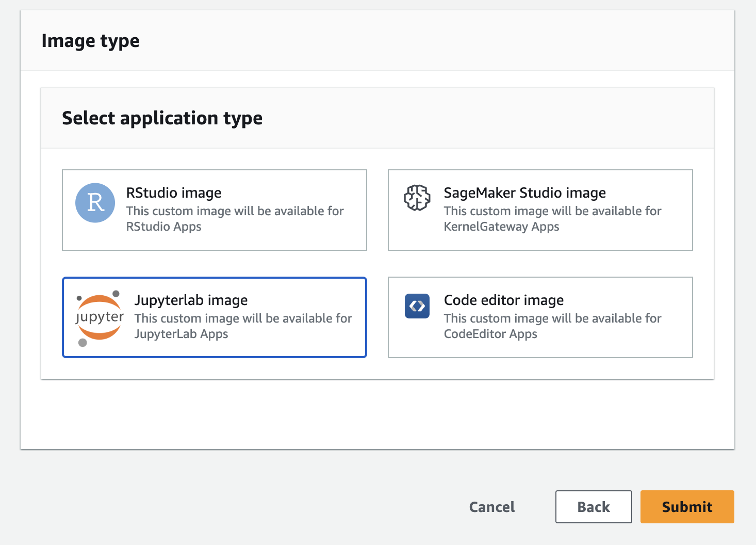Submit the selected image type
The image size is (756, 545).
687,507
